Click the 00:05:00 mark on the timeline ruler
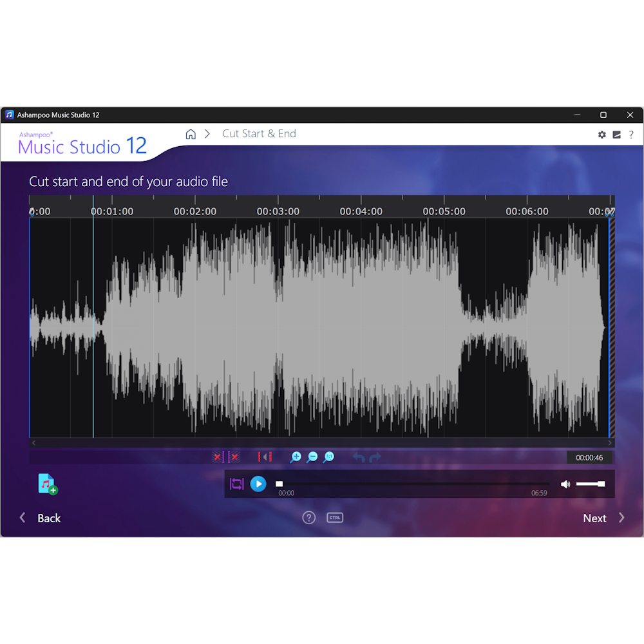Viewport: 644px width, 644px height. pyautogui.click(x=444, y=211)
